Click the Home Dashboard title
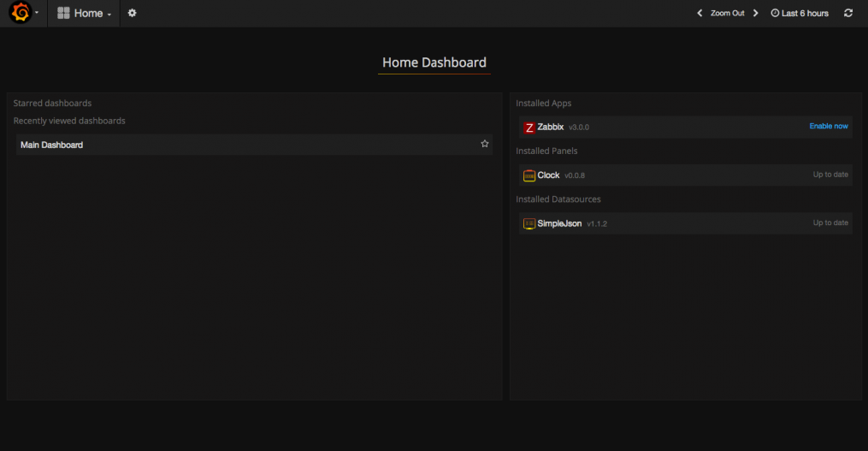The height and width of the screenshot is (451, 868). pyautogui.click(x=434, y=62)
